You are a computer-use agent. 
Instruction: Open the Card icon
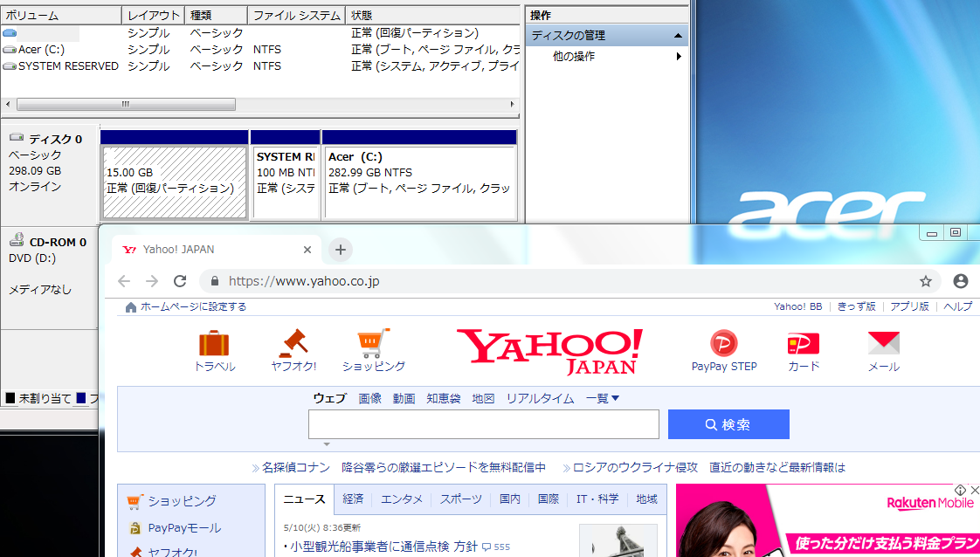coord(803,343)
